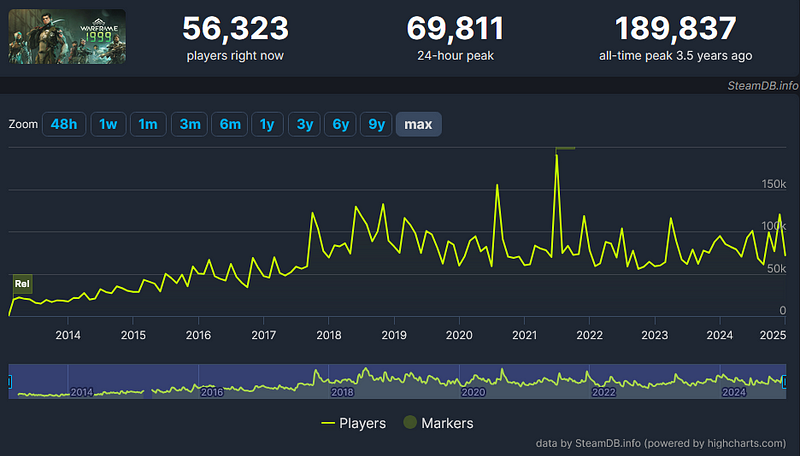Click the 189,837 all-time peak value
This screenshot has width=800, height=456.
click(x=676, y=29)
